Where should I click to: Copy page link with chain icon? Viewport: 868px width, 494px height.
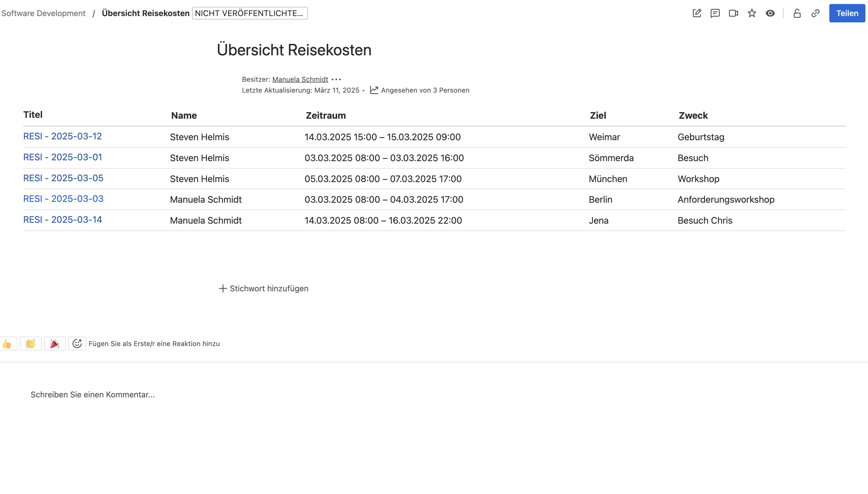click(x=816, y=13)
